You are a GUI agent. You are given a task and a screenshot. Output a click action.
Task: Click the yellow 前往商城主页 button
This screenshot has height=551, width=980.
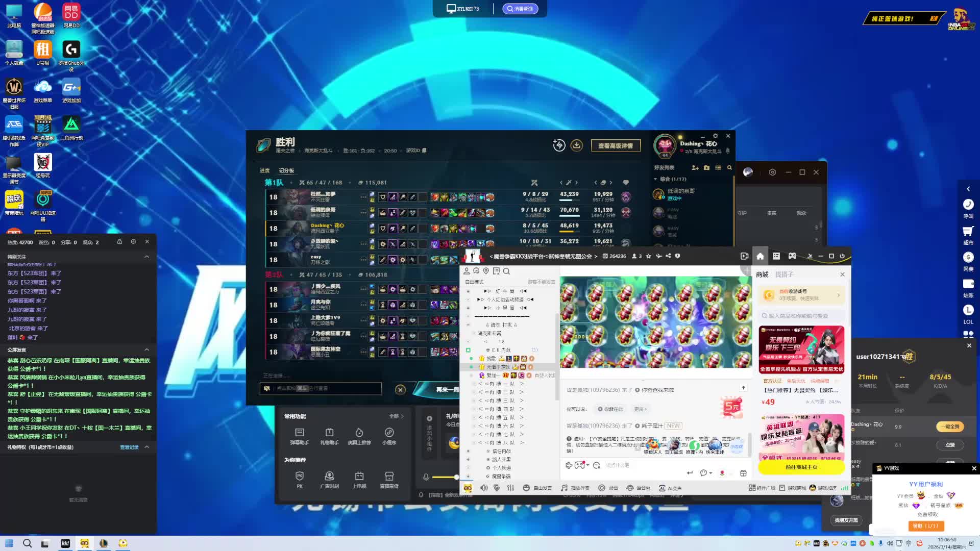(801, 467)
